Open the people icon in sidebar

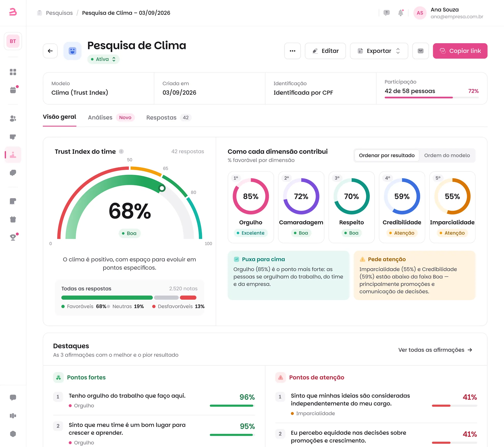[13, 119]
